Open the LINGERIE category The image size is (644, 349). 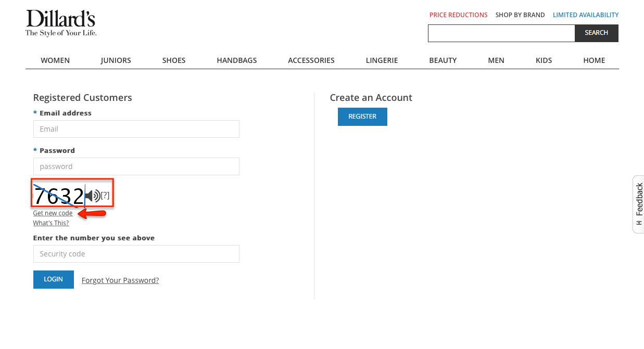(382, 60)
